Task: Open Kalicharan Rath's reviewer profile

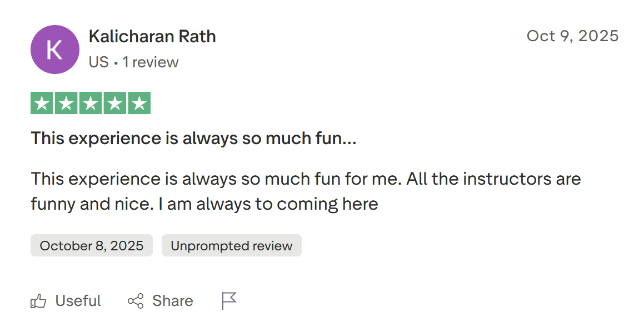Action: pos(153,36)
